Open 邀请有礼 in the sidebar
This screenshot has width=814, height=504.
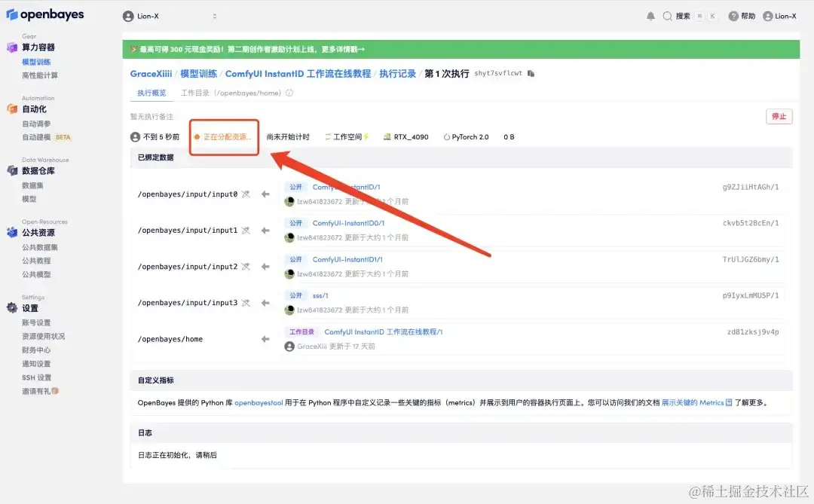[x=41, y=391]
